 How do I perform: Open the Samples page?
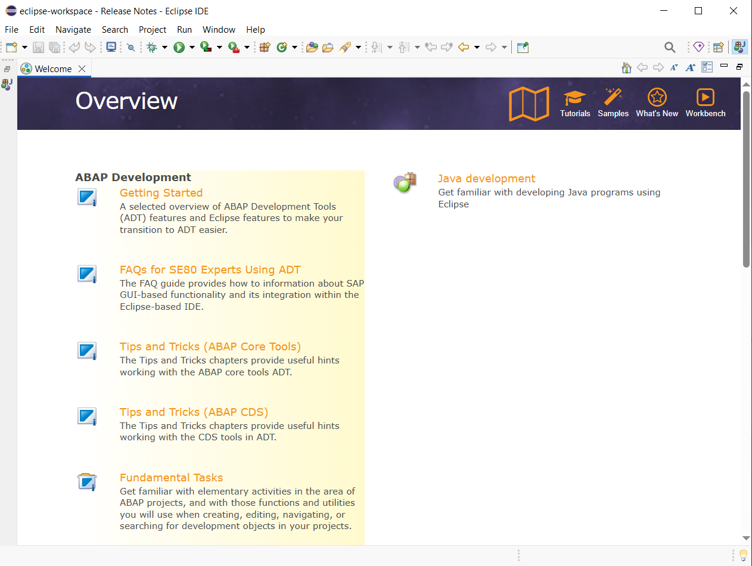613,103
